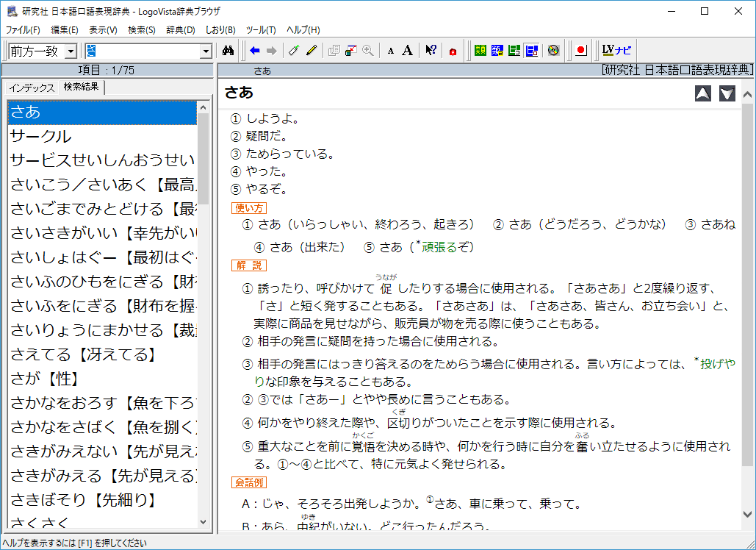Click the context help arrow-question icon

coord(431,50)
